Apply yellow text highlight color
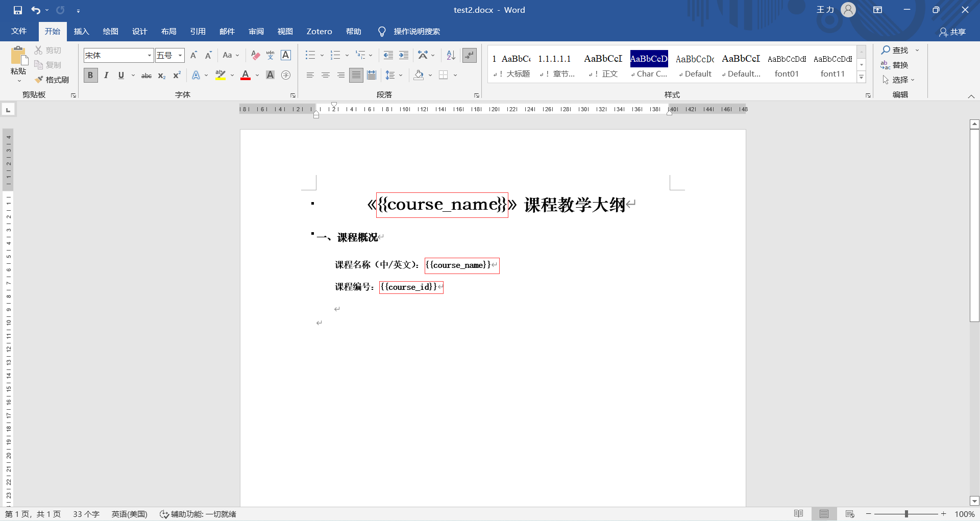Screen dimensions: 980x521 (x=220, y=76)
